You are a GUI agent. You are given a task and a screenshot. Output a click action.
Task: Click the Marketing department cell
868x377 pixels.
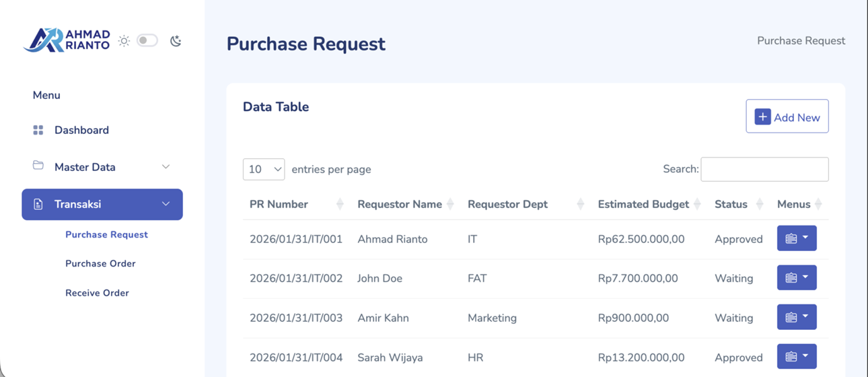(492, 318)
